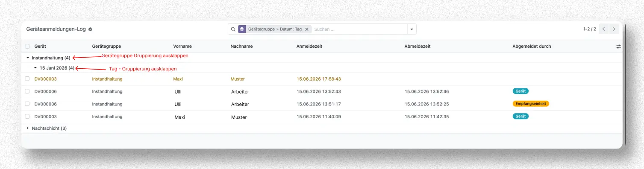Go to the previous page
The width and height of the screenshot is (644, 169).
pos(603,29)
